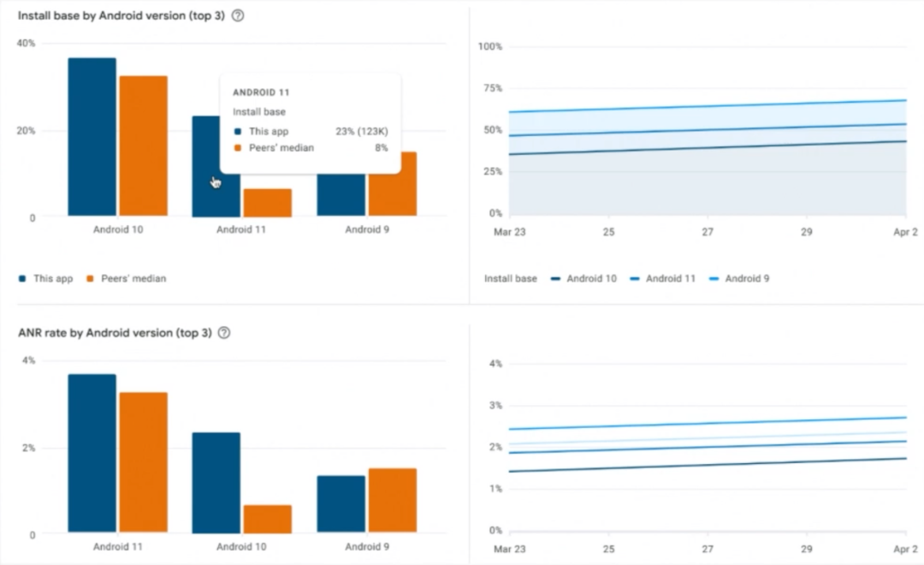The height and width of the screenshot is (565, 924).
Task: Click the '75%' y-axis label
Action: click(x=493, y=88)
